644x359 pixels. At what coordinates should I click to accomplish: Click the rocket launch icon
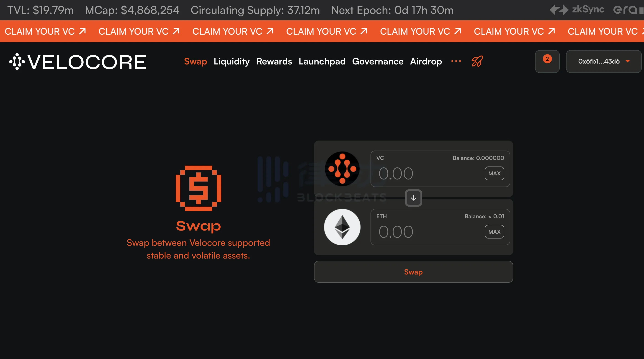pyautogui.click(x=478, y=61)
